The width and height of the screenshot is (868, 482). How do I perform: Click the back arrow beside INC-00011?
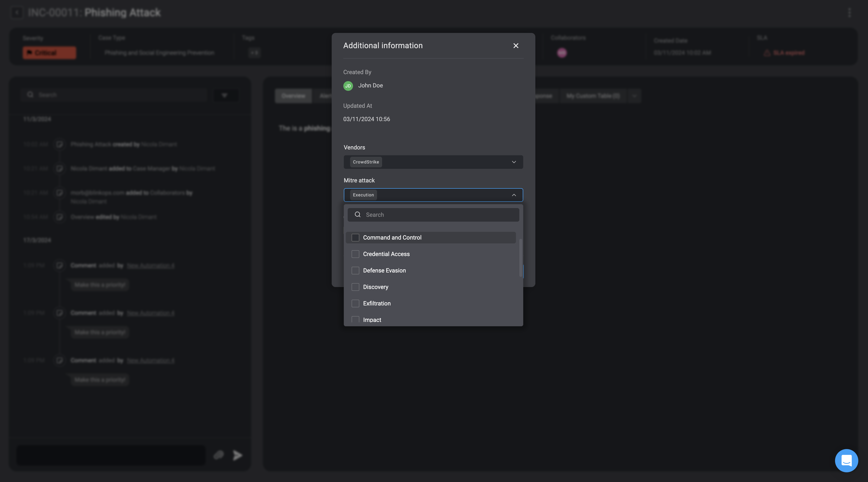click(17, 13)
